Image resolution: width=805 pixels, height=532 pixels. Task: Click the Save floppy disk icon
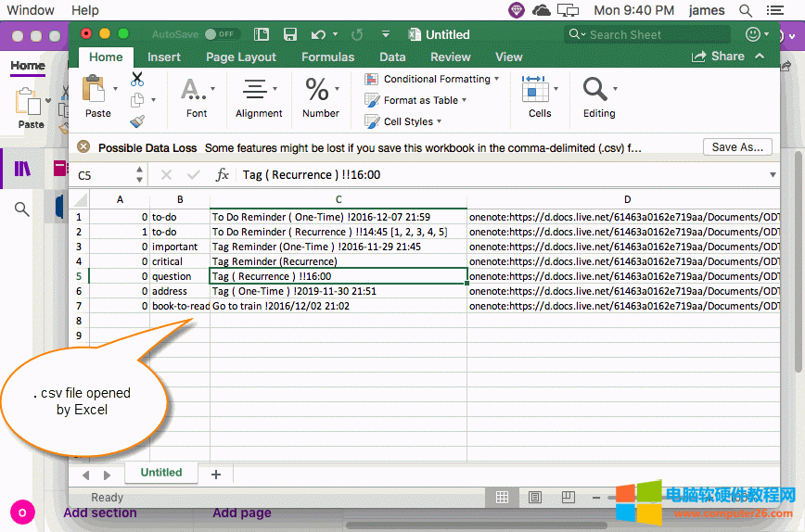tap(290, 34)
